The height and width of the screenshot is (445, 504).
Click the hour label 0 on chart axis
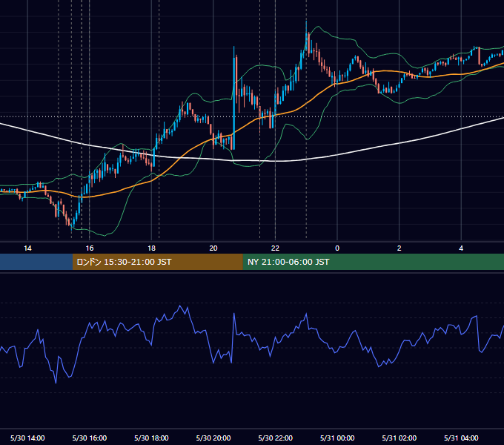(337, 248)
